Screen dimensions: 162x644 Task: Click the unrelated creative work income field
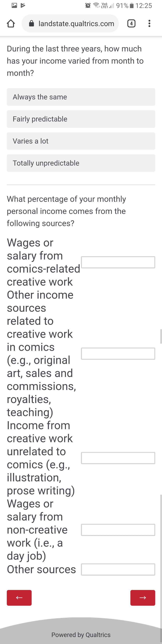(118, 458)
